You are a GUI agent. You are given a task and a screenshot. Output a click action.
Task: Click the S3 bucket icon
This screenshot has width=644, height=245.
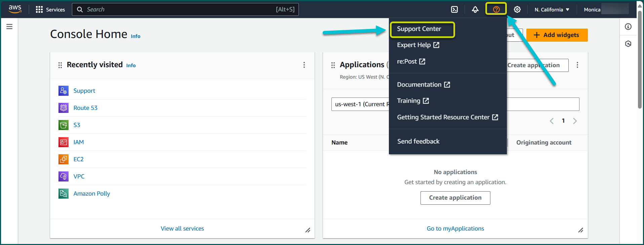64,125
